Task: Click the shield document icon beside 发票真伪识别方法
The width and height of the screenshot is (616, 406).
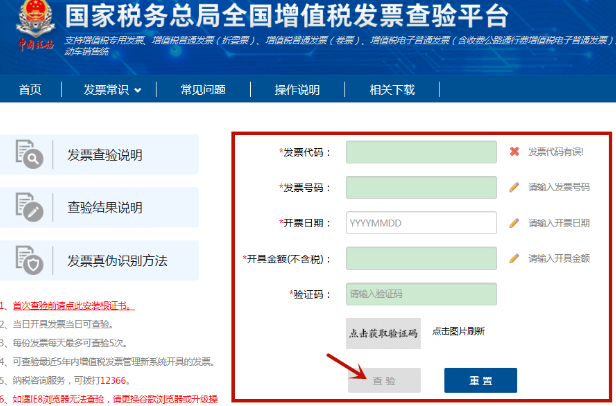Action: [27, 260]
